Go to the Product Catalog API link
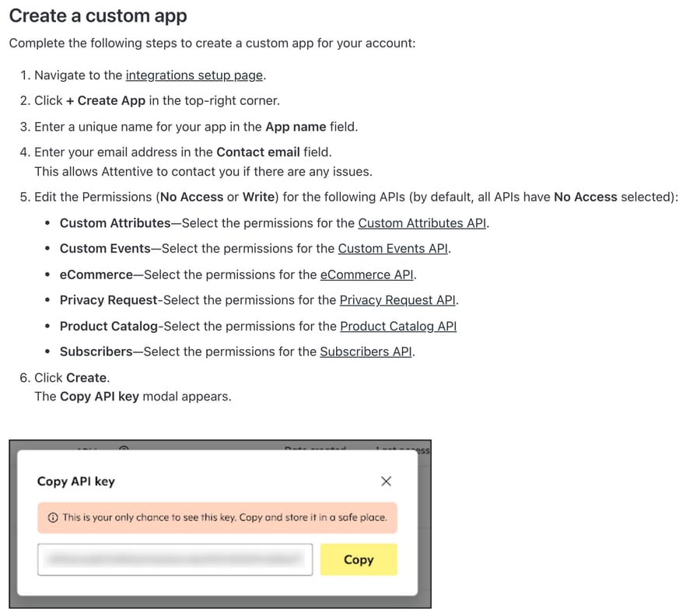700x612 pixels. (398, 327)
